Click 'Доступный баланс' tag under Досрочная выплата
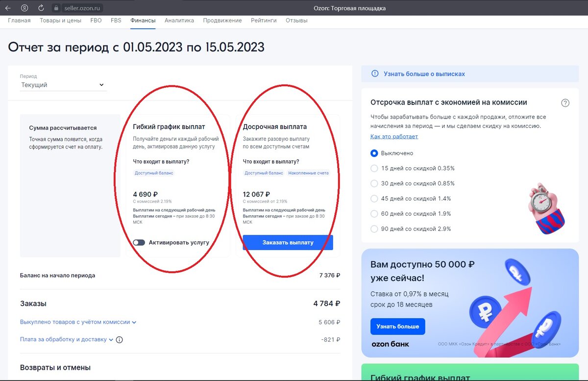Viewport: 588px width, 381px height. [264, 173]
